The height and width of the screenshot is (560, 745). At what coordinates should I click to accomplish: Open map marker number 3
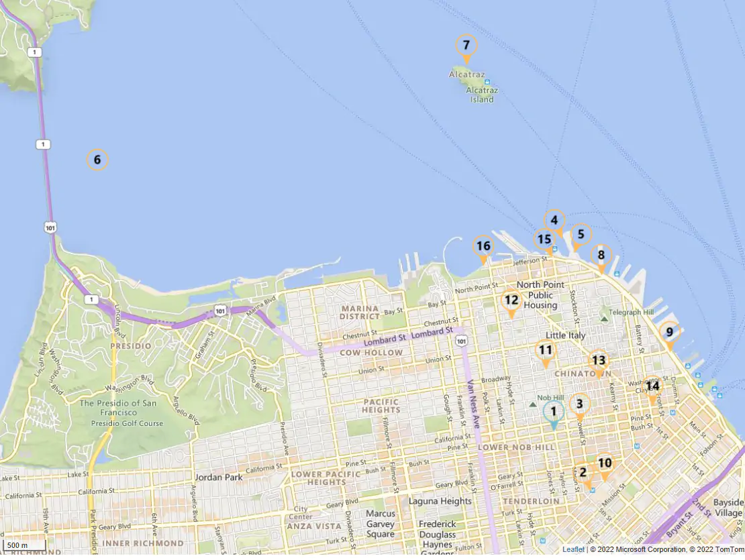[580, 404]
